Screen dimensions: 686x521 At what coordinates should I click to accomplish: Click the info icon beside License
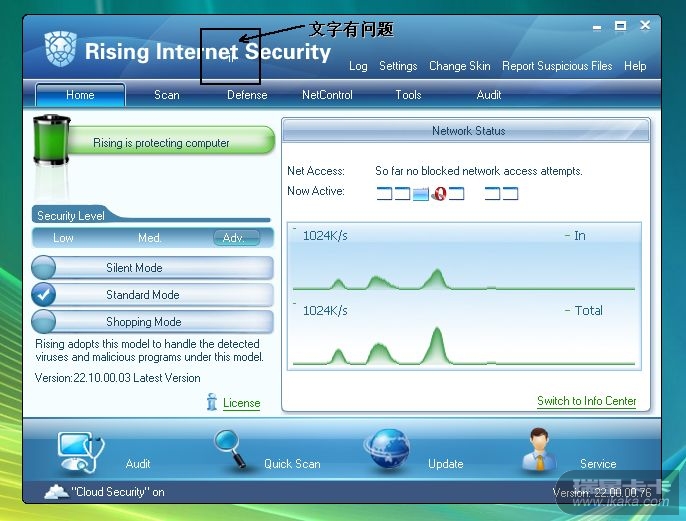coord(212,402)
